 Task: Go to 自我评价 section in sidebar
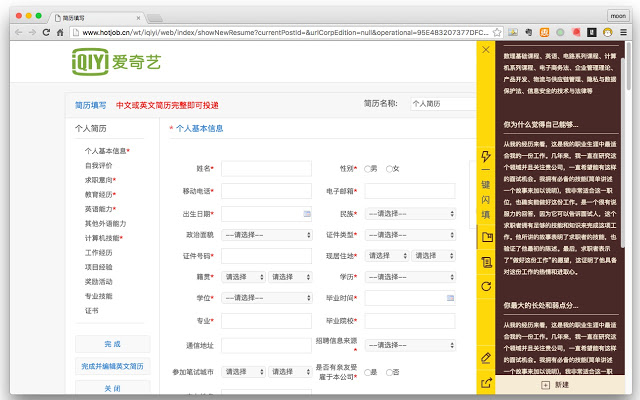(x=98, y=165)
